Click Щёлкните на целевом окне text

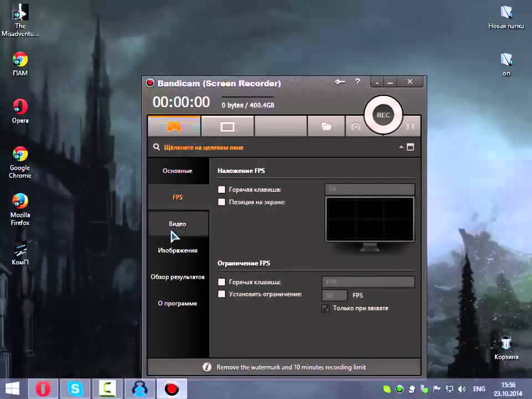coord(203,147)
